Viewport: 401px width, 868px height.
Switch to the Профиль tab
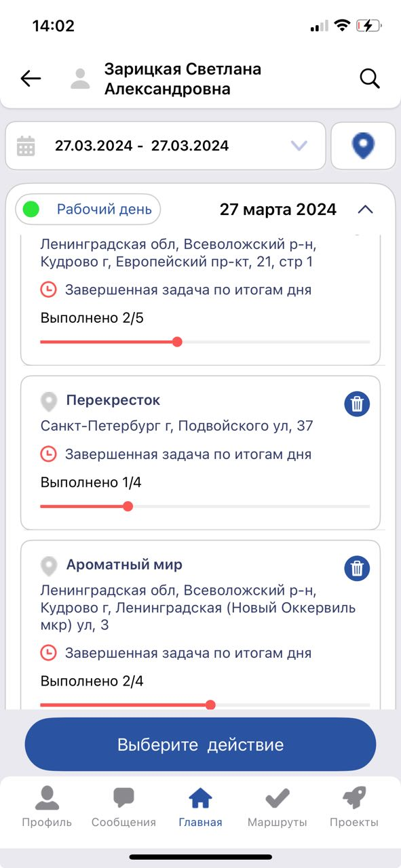(47, 807)
